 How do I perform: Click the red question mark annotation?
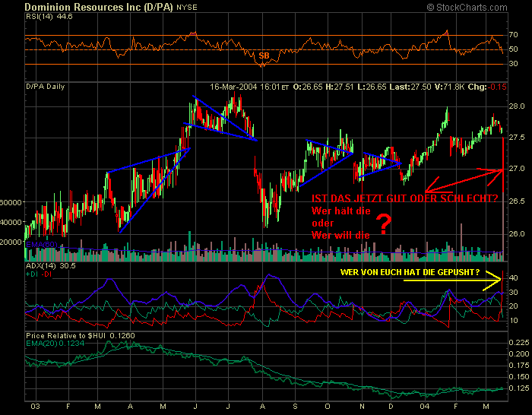click(x=384, y=224)
